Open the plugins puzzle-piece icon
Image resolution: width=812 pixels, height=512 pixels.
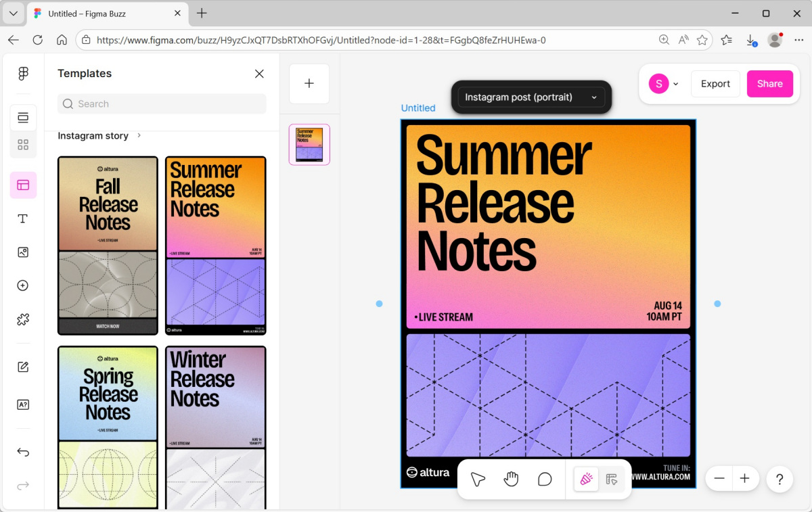point(23,319)
